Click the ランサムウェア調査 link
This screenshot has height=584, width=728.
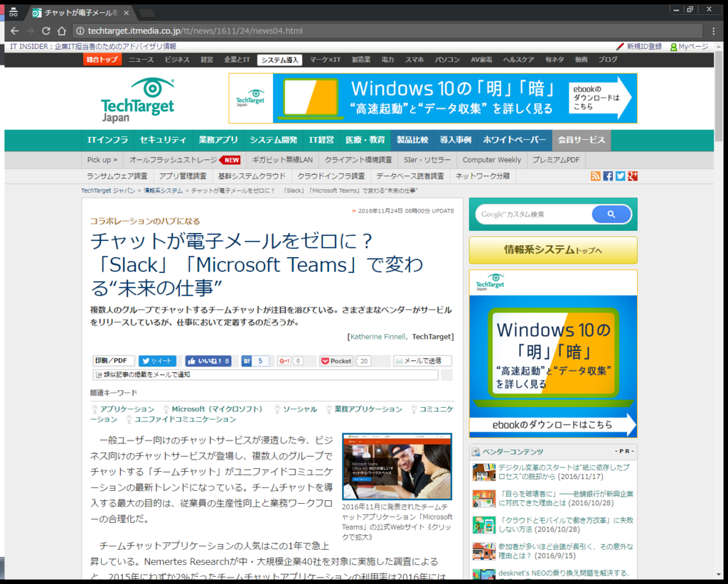(x=117, y=176)
